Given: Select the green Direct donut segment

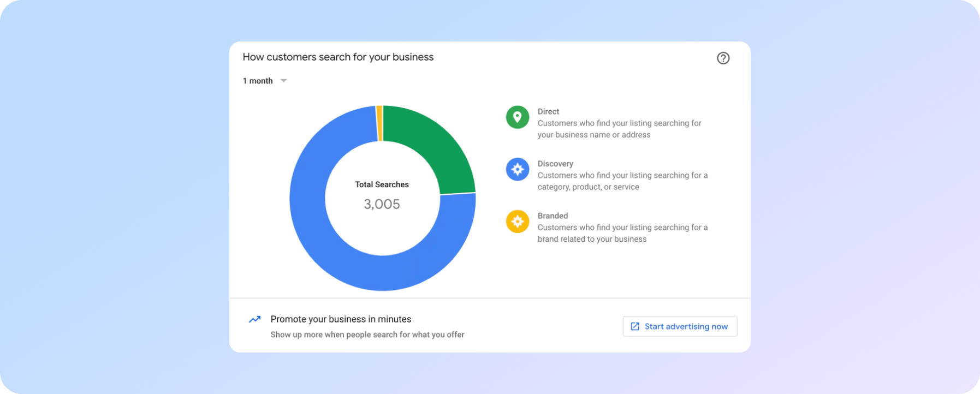Looking at the screenshot, I should click(x=437, y=145).
